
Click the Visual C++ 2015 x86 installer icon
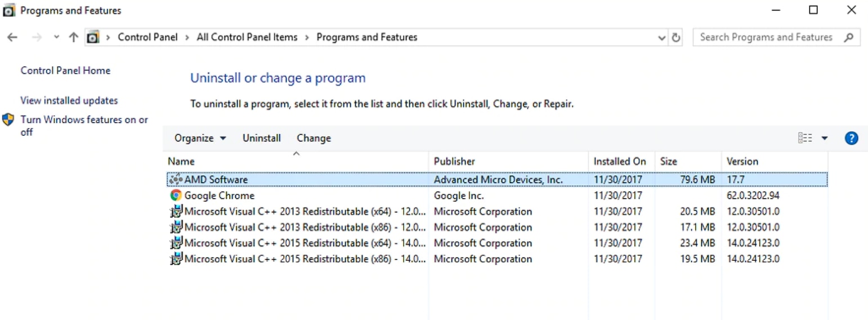tap(176, 259)
